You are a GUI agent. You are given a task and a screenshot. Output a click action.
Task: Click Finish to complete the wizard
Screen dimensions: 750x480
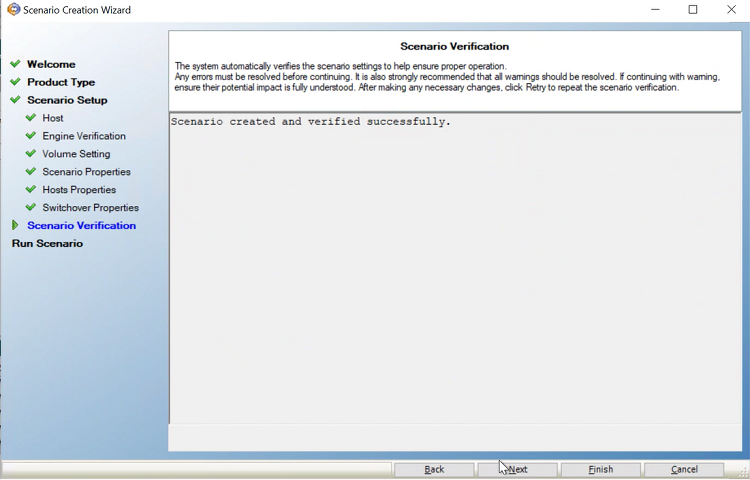(x=601, y=469)
